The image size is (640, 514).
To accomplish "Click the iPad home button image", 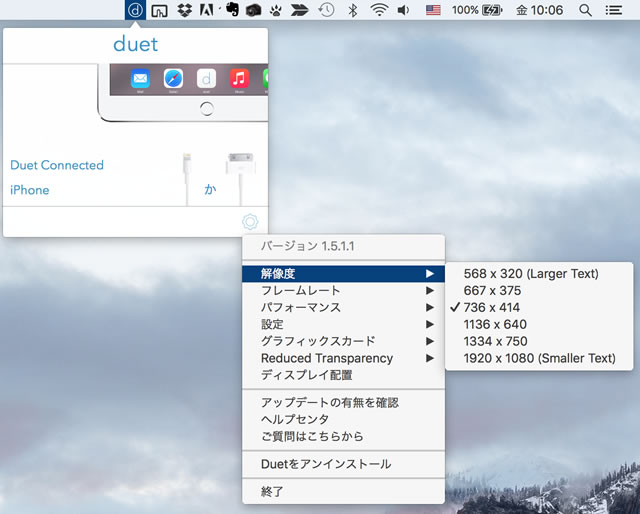I will tap(207, 109).
